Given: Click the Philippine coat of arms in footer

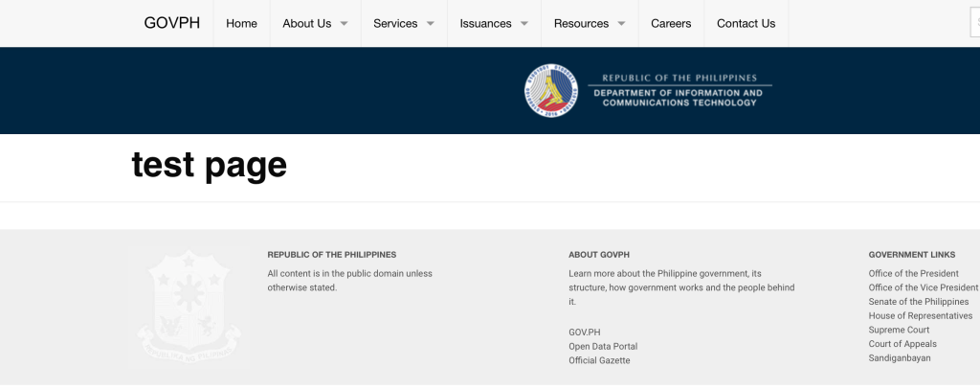Looking at the screenshot, I should (189, 307).
